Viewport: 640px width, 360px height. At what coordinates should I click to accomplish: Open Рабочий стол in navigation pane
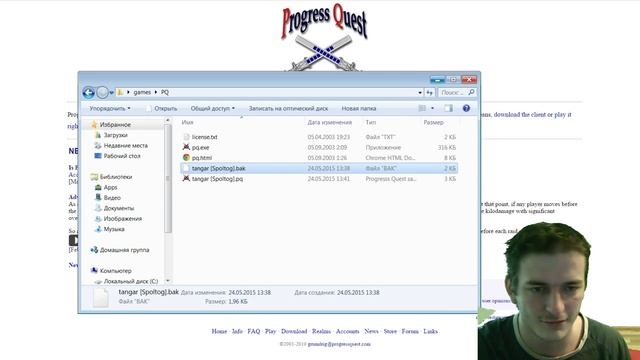coord(122,156)
